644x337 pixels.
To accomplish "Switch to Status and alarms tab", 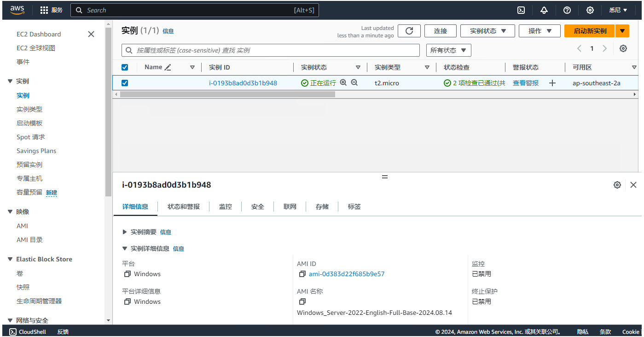I will 184,207.
